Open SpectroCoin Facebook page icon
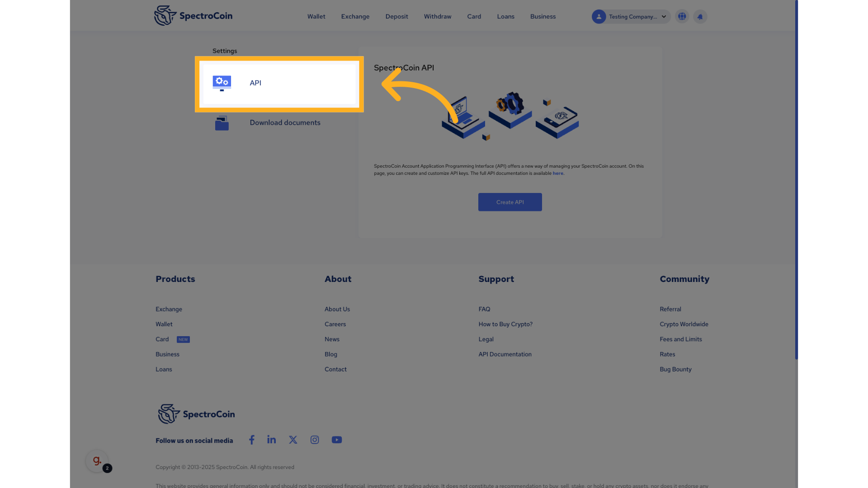This screenshot has width=868, height=488. 252,440
